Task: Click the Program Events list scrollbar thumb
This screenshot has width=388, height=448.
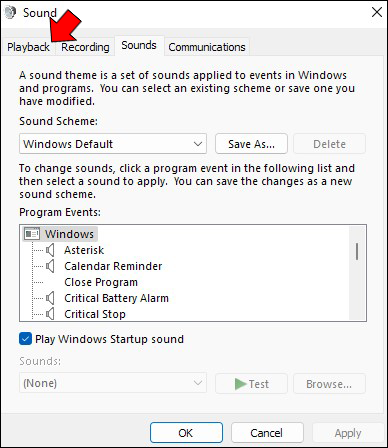Action: (x=357, y=252)
